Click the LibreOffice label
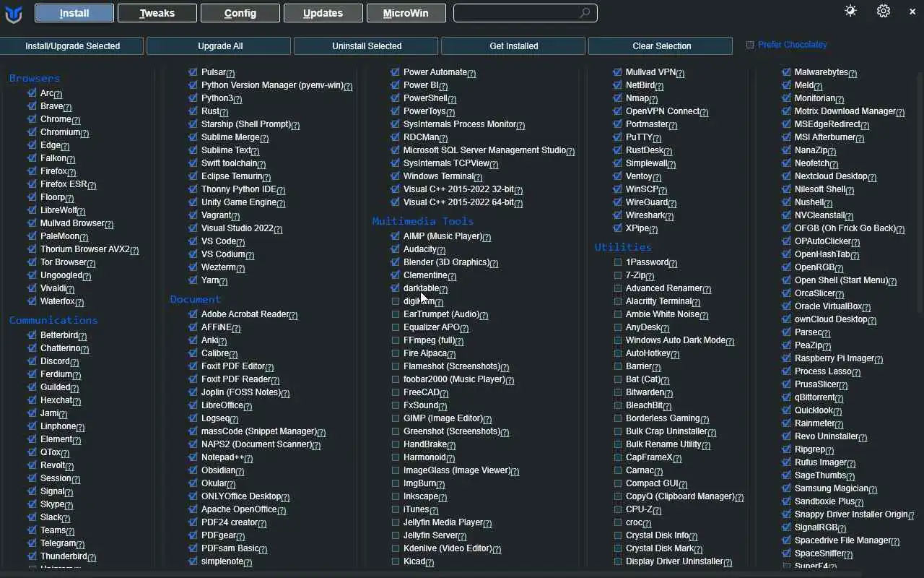This screenshot has height=578, width=924. [222, 405]
